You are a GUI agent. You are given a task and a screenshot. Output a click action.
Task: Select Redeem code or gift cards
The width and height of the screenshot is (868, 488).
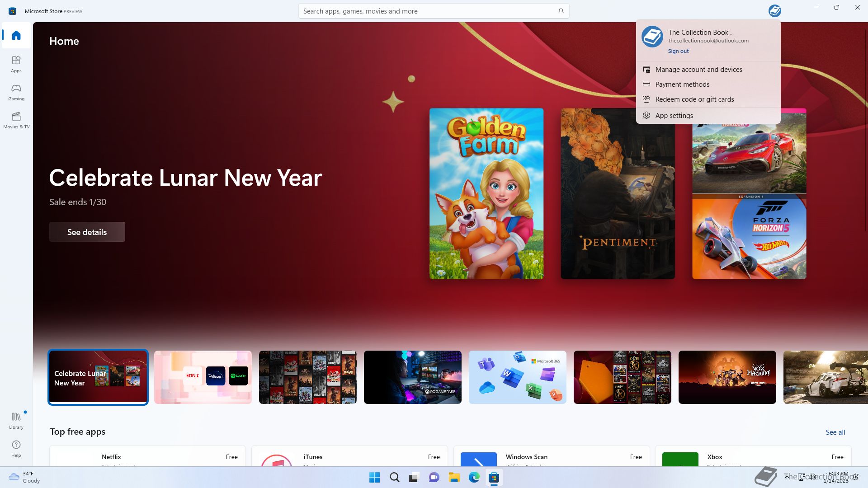(x=708, y=99)
